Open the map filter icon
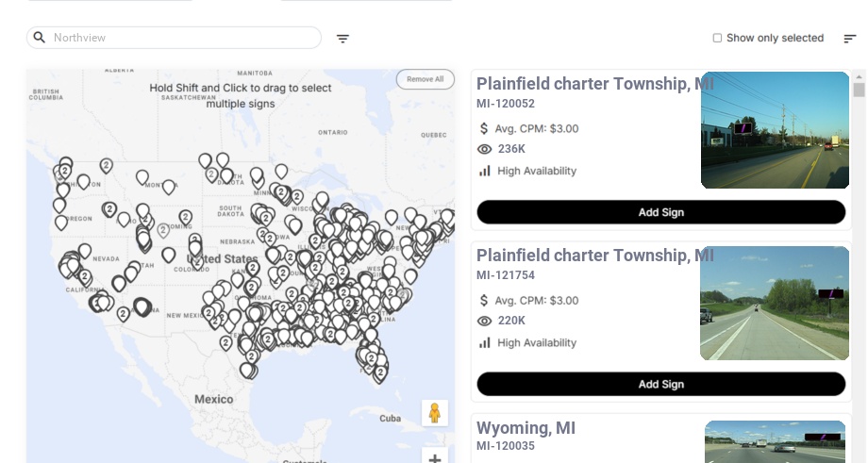The width and height of the screenshot is (868, 463). pos(342,39)
